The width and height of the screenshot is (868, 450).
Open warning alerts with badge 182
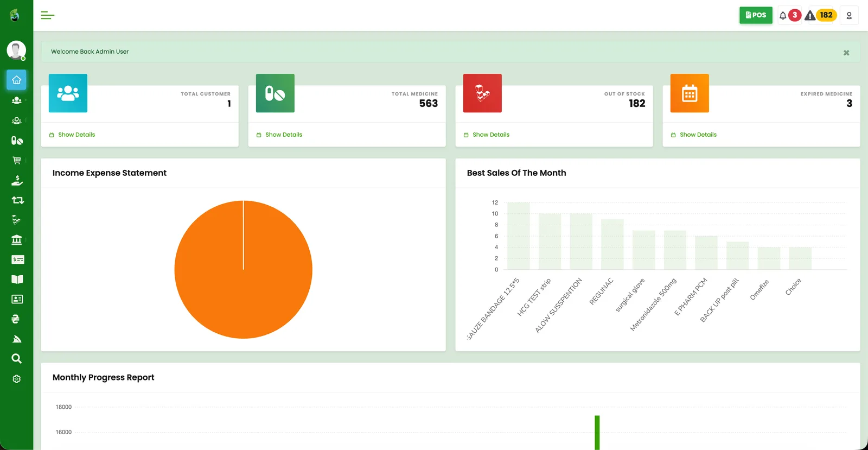click(821, 15)
